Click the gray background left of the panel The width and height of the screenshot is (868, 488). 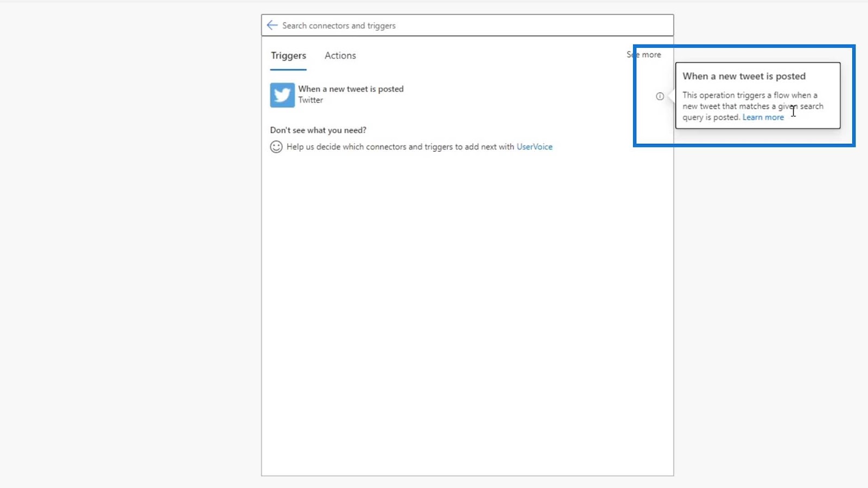pos(130,244)
